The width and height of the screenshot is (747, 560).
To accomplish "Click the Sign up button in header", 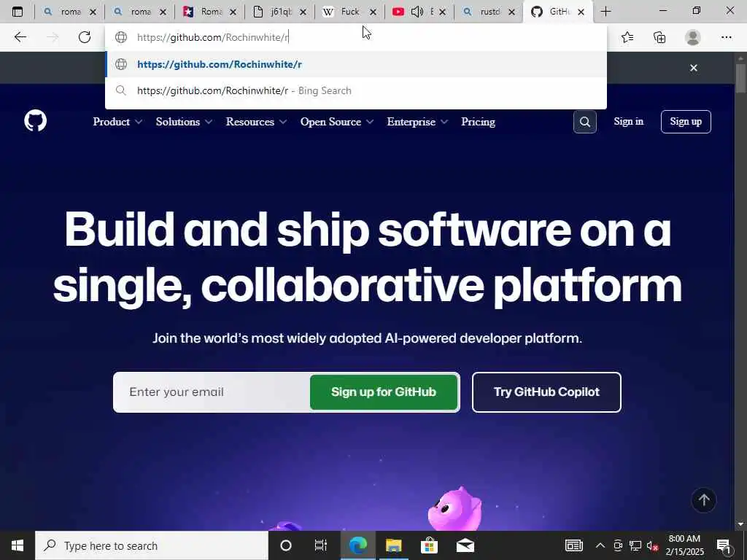I will [686, 122].
